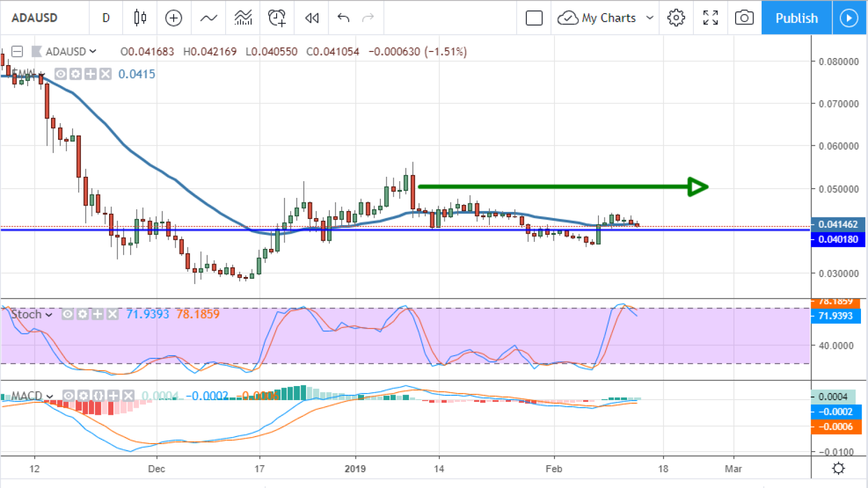This screenshot has height=488, width=868.
Task: Click the 0.041462 current price label
Action: [838, 224]
